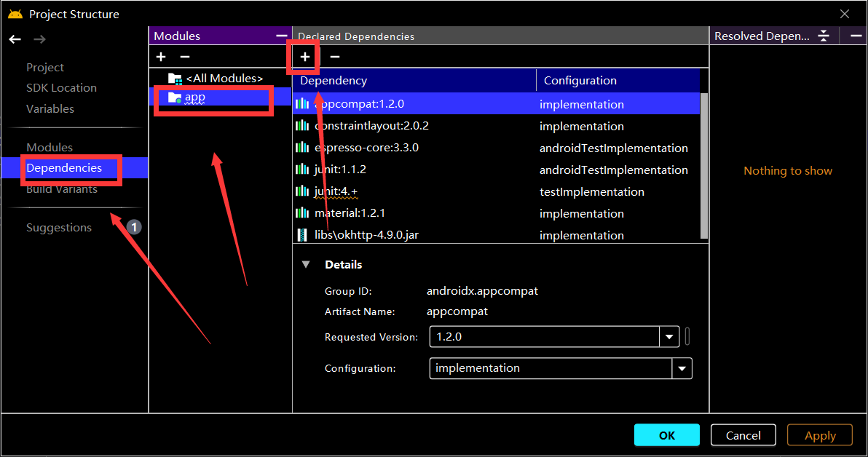The height and width of the screenshot is (457, 868).
Task: Click the remove module minus icon
Action: 185,57
